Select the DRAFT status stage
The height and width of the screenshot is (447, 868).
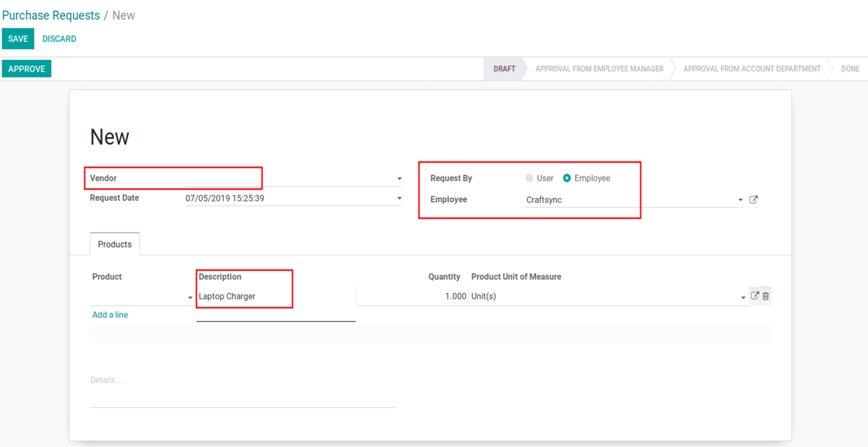point(504,69)
